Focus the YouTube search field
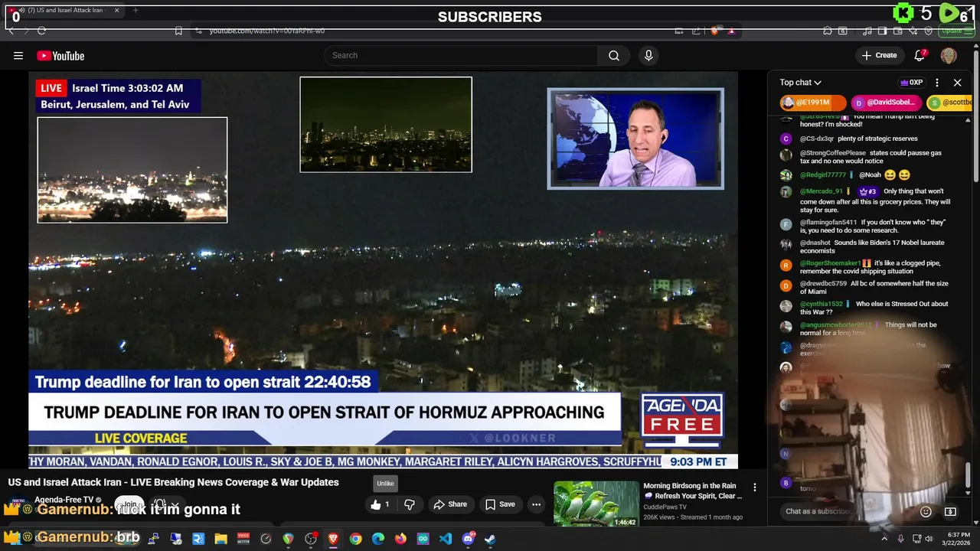The width and height of the screenshot is (980, 551). click(461, 55)
